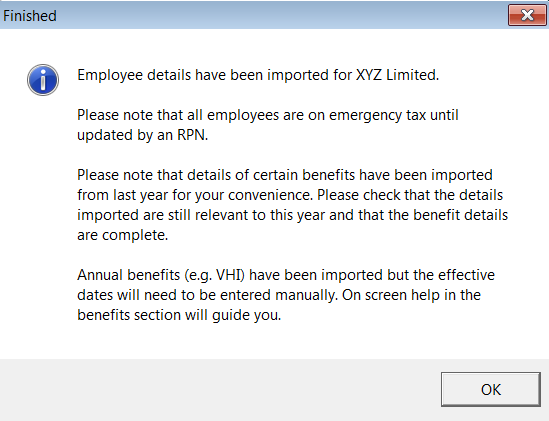Click the "dates will need to be entered manually" text

coord(207,295)
